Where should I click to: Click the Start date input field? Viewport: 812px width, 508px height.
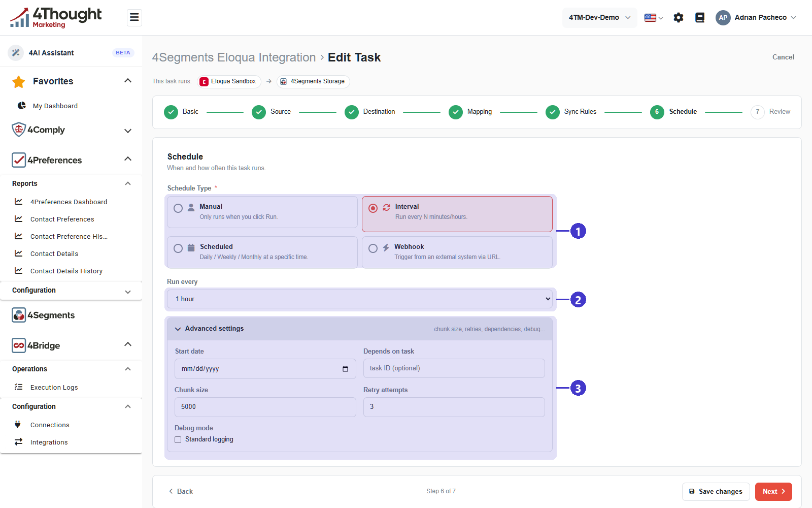265,369
